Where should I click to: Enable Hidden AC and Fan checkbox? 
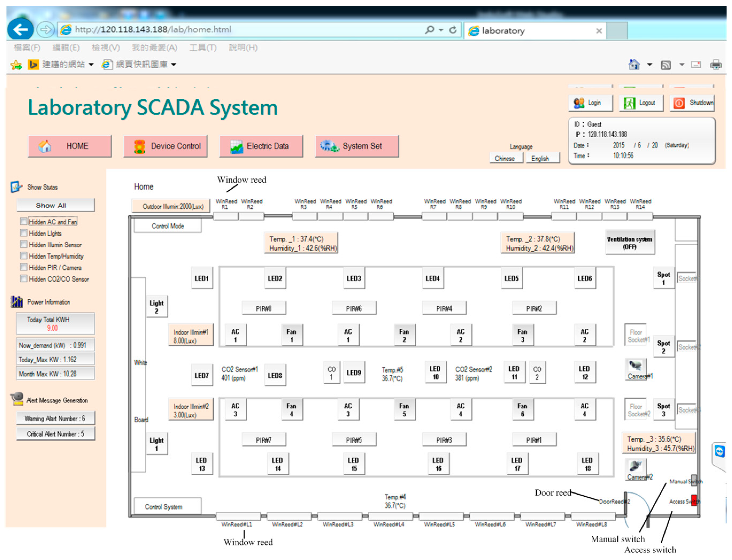[23, 221]
